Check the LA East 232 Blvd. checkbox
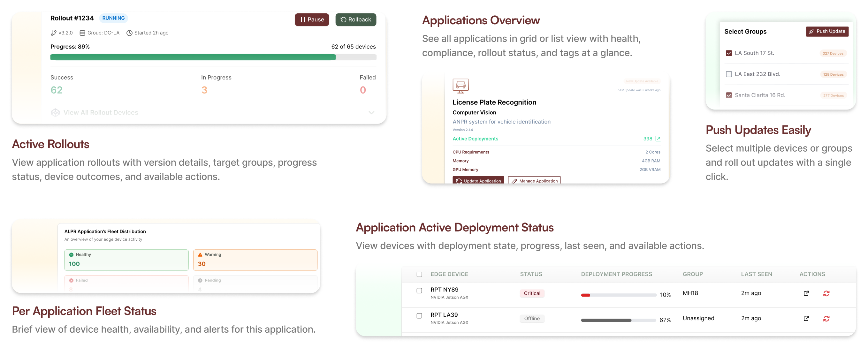 (729, 74)
